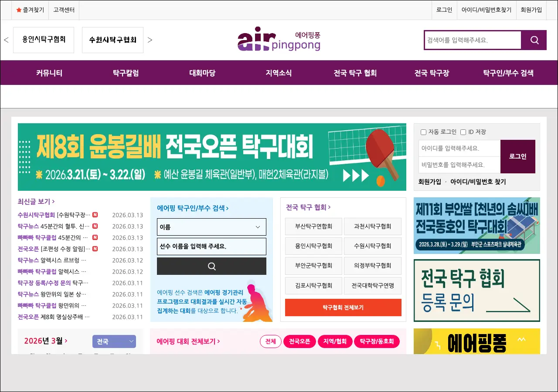Click the air pingpong logo

(279, 41)
